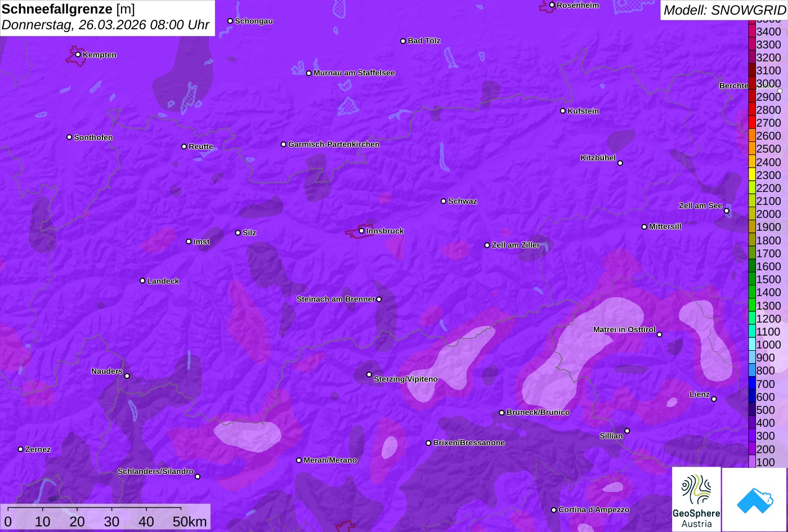
Task: Click the Modell: SNOWGRID label
Action: coord(724,10)
